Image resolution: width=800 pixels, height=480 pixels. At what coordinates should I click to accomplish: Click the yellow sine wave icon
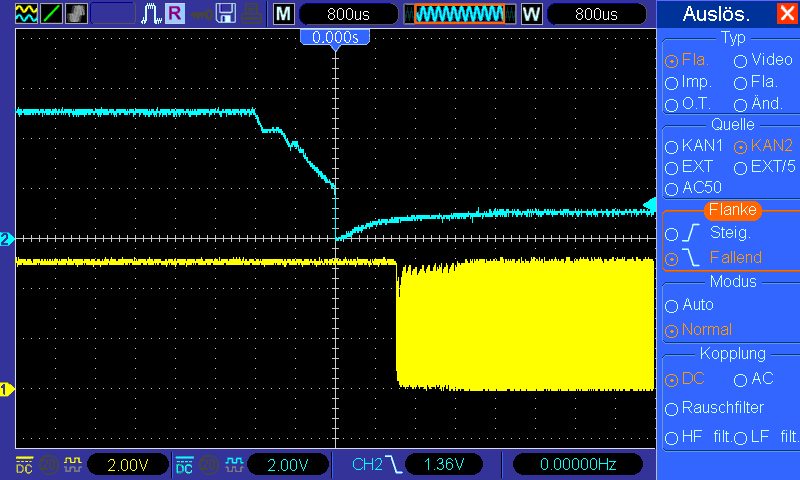pyautogui.click(x=26, y=13)
